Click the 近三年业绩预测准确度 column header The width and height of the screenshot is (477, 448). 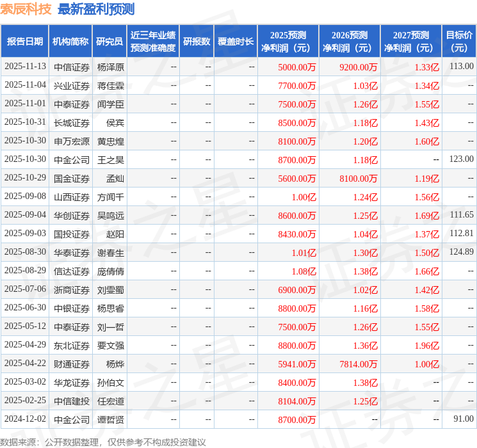(x=153, y=41)
